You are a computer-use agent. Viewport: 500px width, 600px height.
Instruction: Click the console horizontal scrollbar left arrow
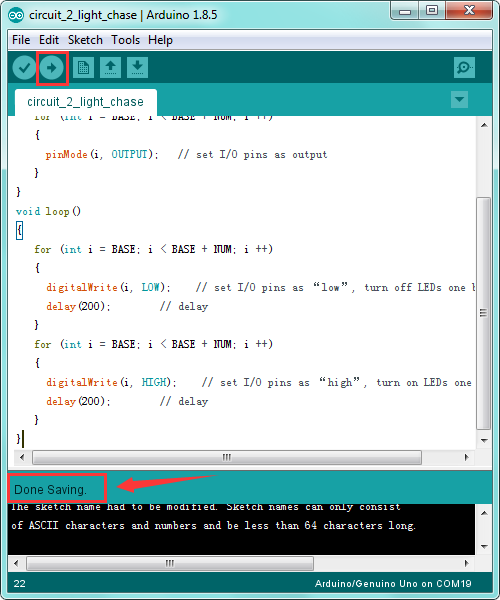tap(16, 563)
